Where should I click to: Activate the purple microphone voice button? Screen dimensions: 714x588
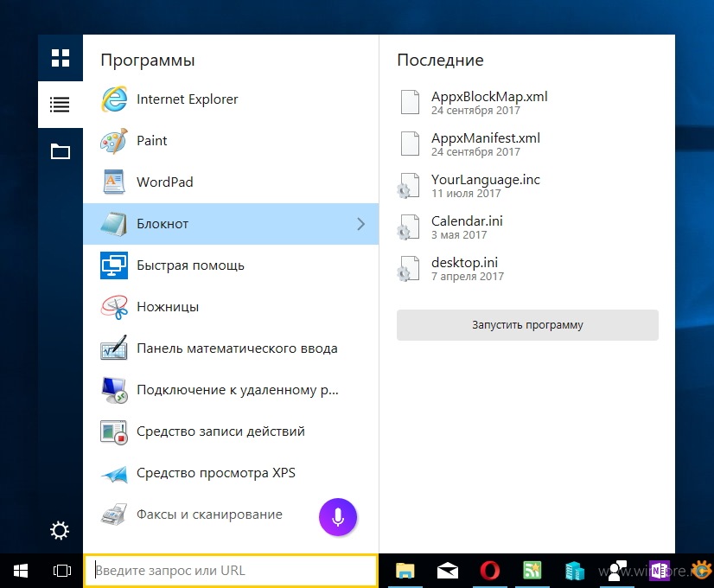[338, 517]
